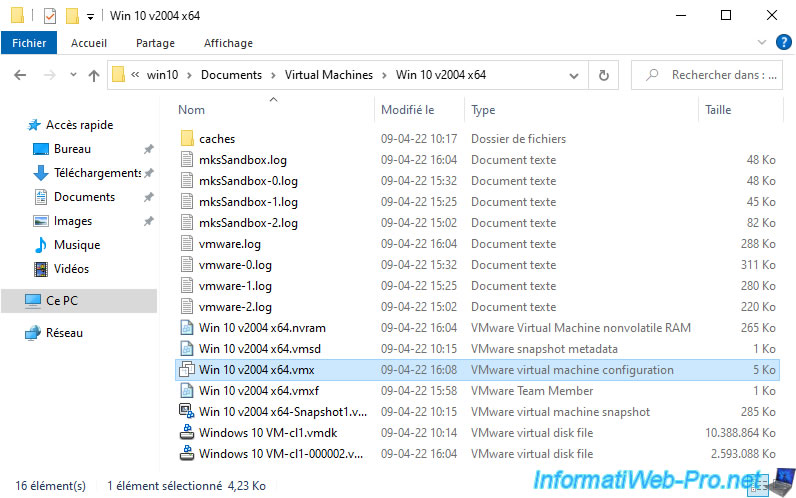Refresh the folder view
Viewport: 796px width, 498px height.
click(604, 76)
